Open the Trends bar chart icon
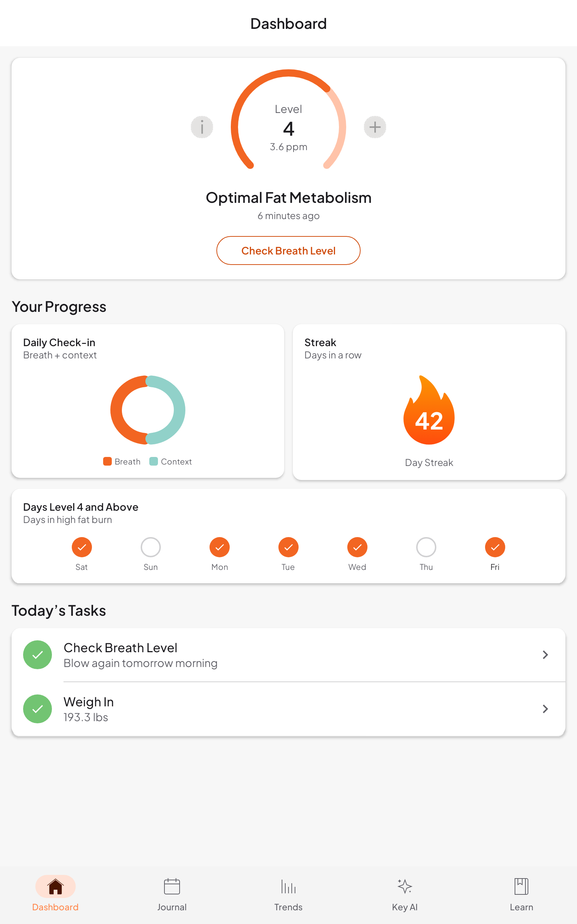The width and height of the screenshot is (577, 924). tap(288, 886)
